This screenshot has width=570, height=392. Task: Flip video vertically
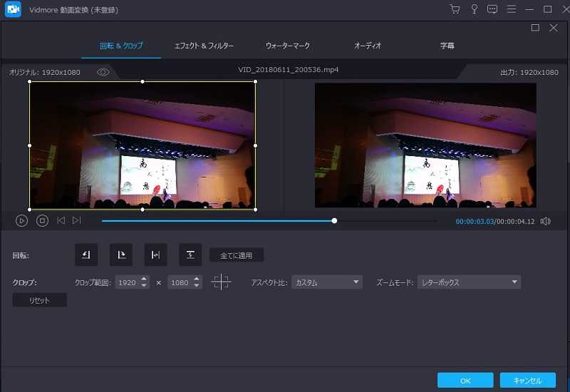click(x=190, y=254)
